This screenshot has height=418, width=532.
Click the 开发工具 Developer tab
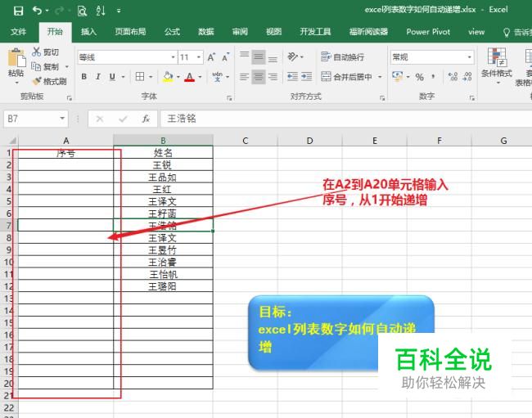pyautogui.click(x=315, y=32)
